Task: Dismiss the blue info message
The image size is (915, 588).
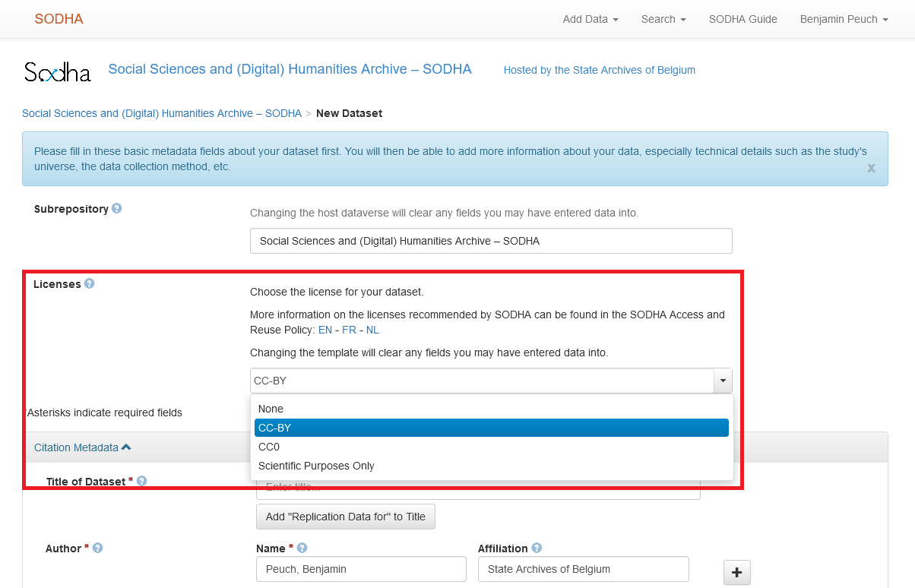Action: (871, 168)
